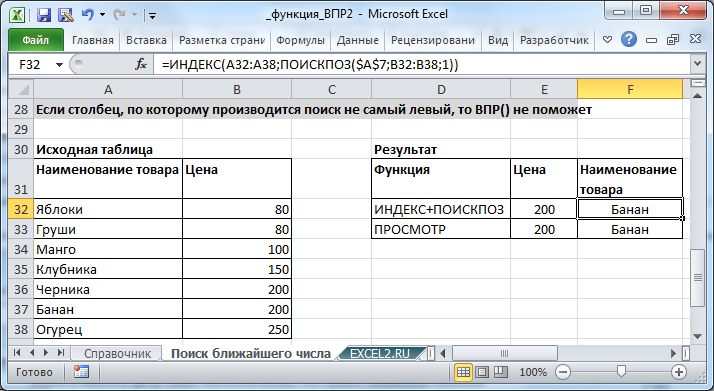Screen dimensions: 714x391
Task: Select column F header
Action: [x=630, y=89]
